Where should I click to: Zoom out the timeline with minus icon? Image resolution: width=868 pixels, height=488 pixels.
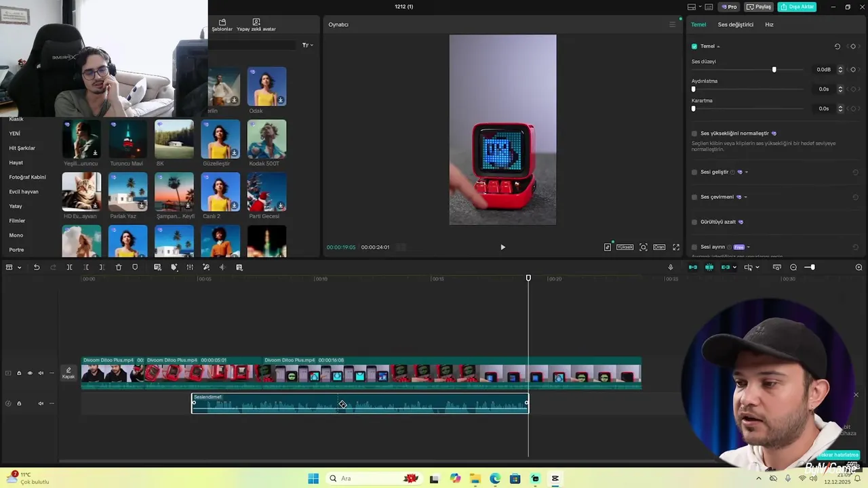coord(793,268)
